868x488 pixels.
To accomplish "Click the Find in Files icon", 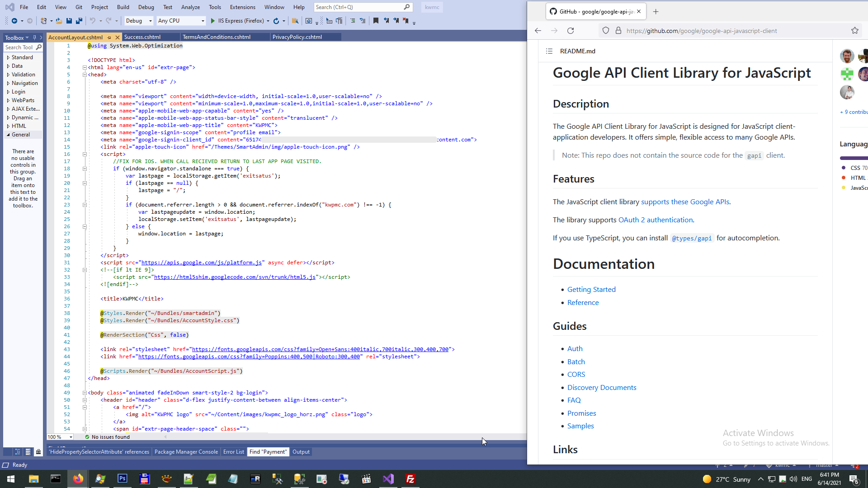I will coord(295,21).
